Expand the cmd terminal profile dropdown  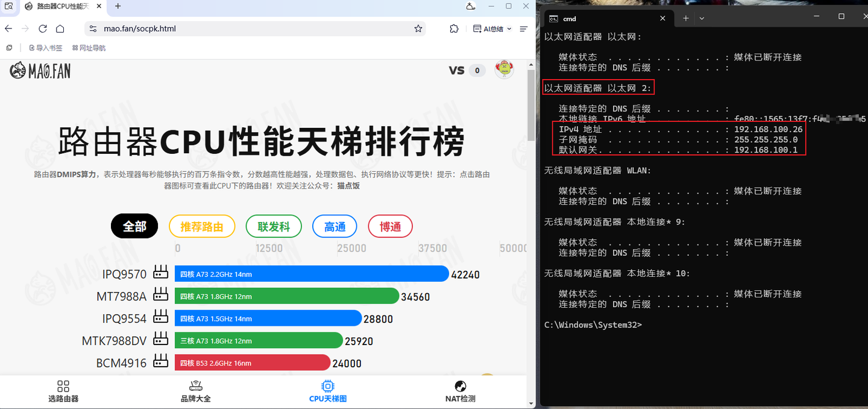coord(702,19)
